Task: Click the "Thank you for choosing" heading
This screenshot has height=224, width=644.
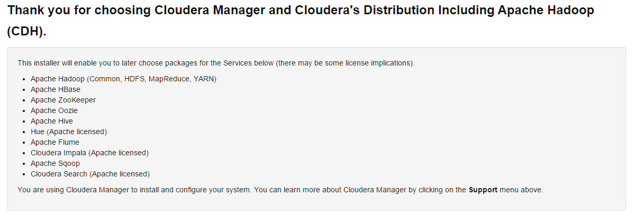Action: point(301,10)
